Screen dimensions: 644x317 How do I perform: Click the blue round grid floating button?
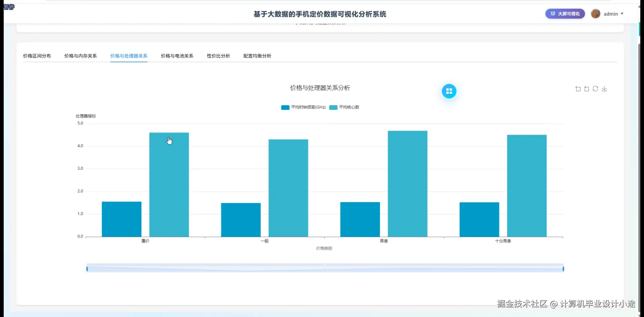[449, 91]
